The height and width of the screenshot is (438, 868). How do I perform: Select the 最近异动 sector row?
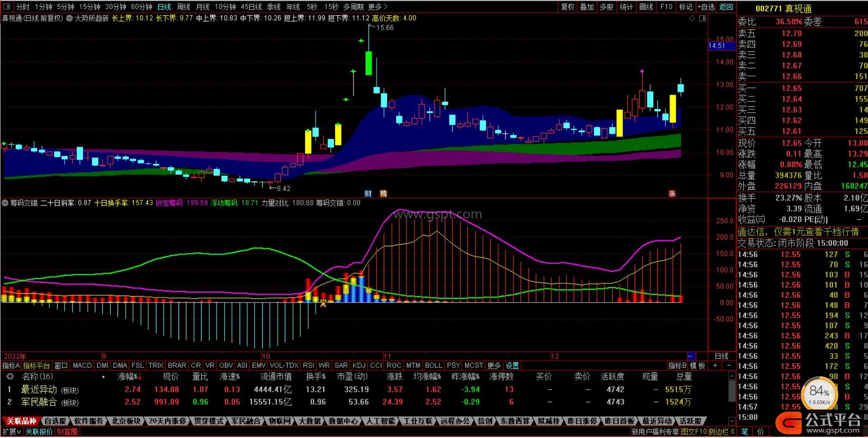tap(365, 389)
